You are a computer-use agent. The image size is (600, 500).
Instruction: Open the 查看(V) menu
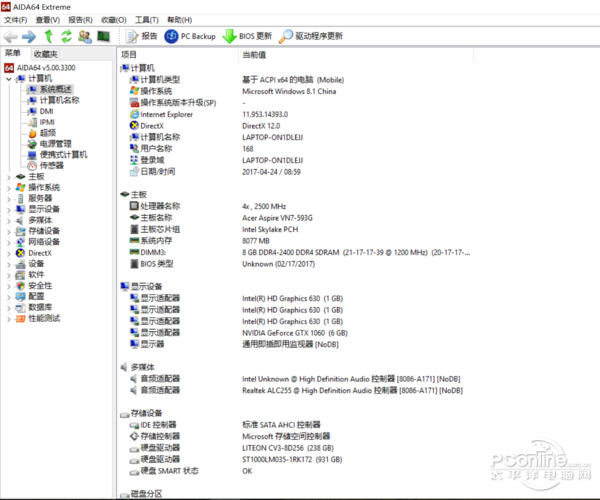tap(48, 20)
